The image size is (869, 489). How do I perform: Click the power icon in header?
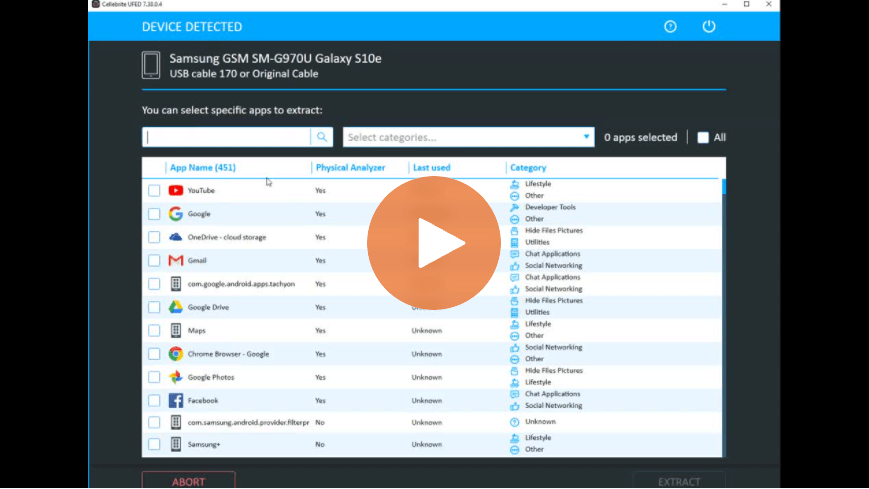click(x=709, y=27)
